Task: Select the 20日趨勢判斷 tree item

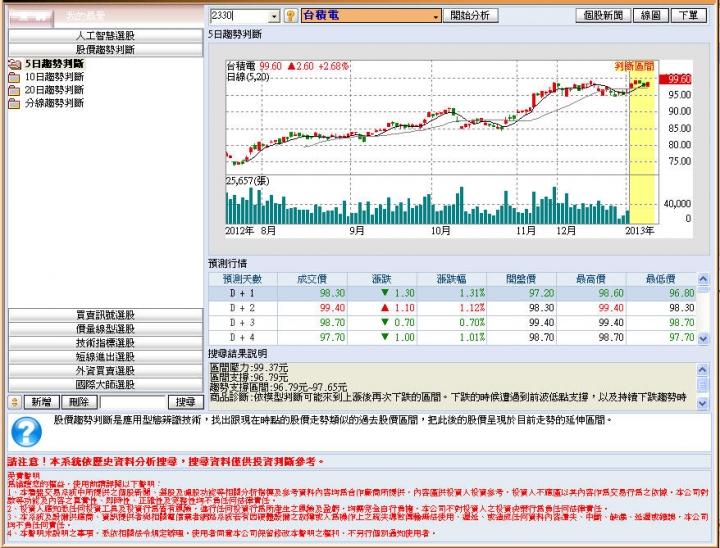Action: pyautogui.click(x=54, y=90)
